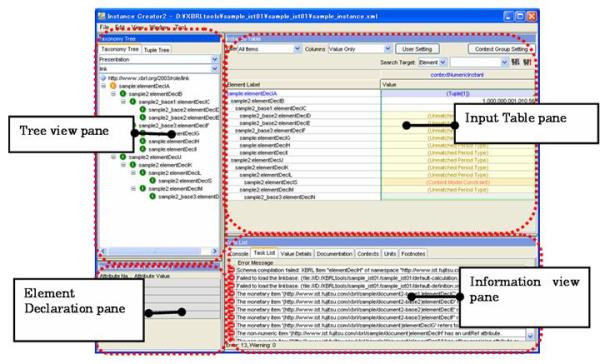Click the User Setting button
600x364 pixels.
pos(417,49)
